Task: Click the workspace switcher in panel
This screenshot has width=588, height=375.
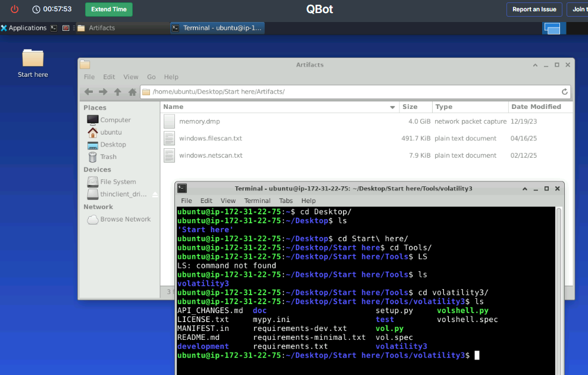Action: 552,28
